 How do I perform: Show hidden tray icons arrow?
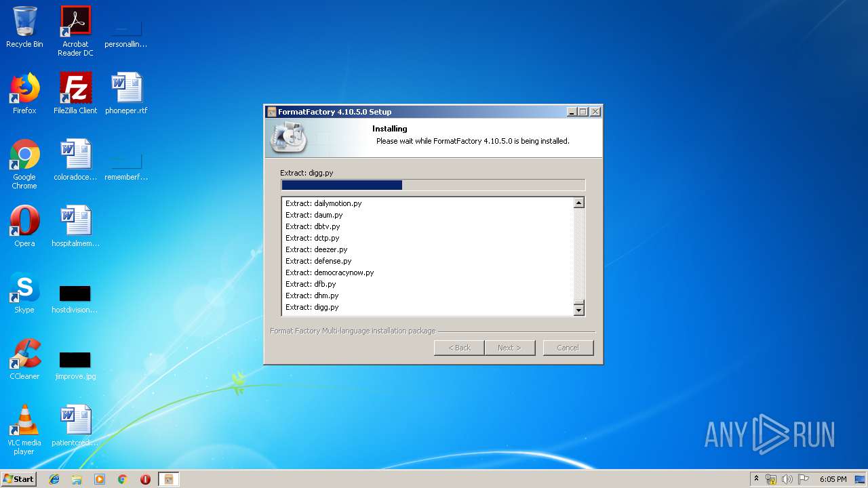(x=757, y=479)
